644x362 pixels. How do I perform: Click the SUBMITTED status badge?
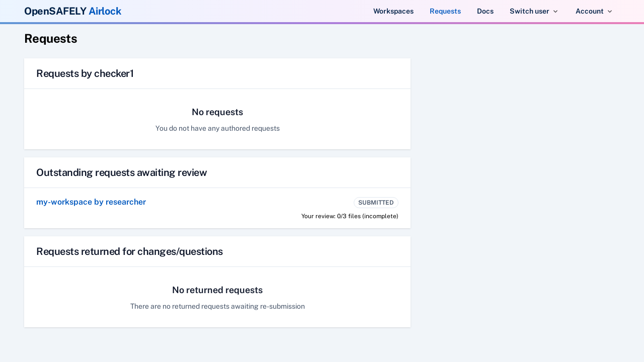point(376,203)
